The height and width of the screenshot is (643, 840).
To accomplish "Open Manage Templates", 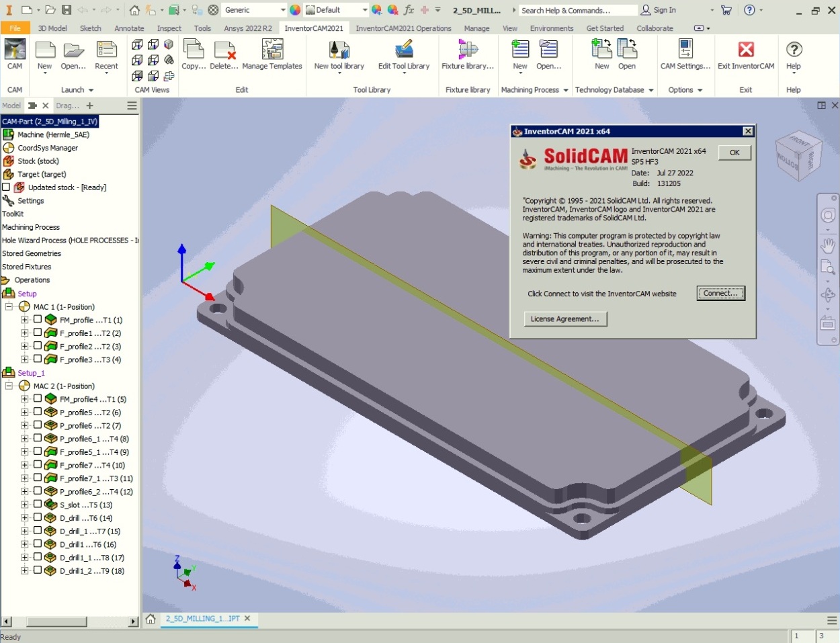I will click(272, 54).
